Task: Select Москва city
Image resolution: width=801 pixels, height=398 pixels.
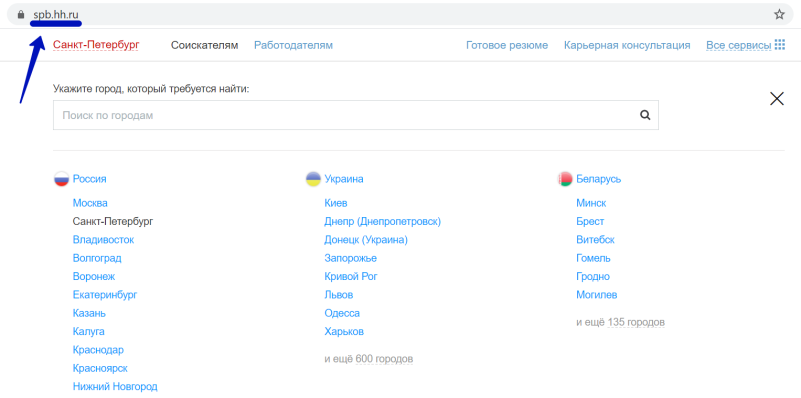Action: 90,203
